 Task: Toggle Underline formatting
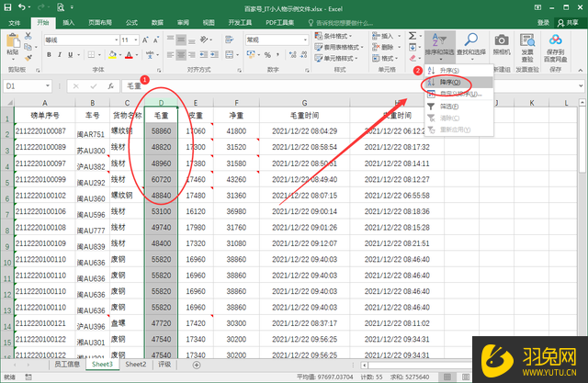click(70, 55)
